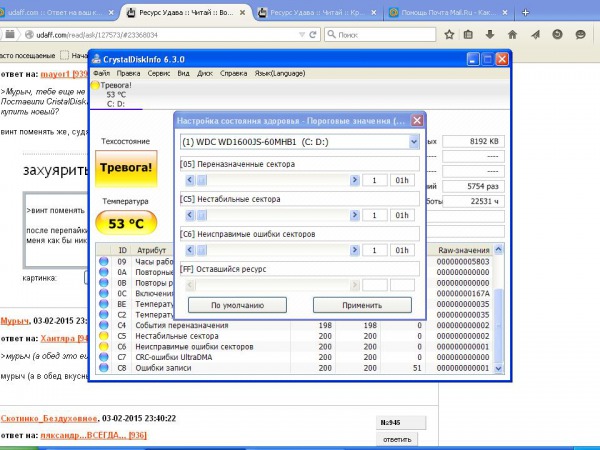Screen dimensions: 600x450
Task: Open the Сервис menu
Action: [x=158, y=73]
